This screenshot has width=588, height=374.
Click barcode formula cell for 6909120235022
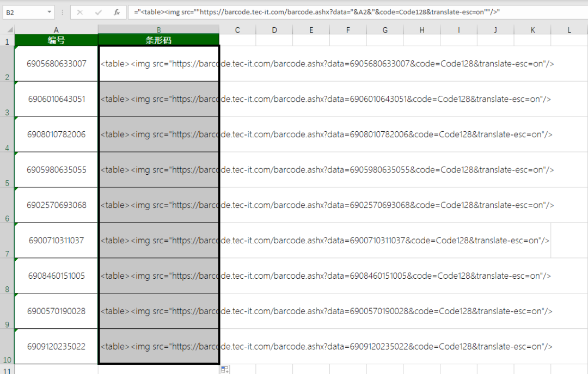158,346
